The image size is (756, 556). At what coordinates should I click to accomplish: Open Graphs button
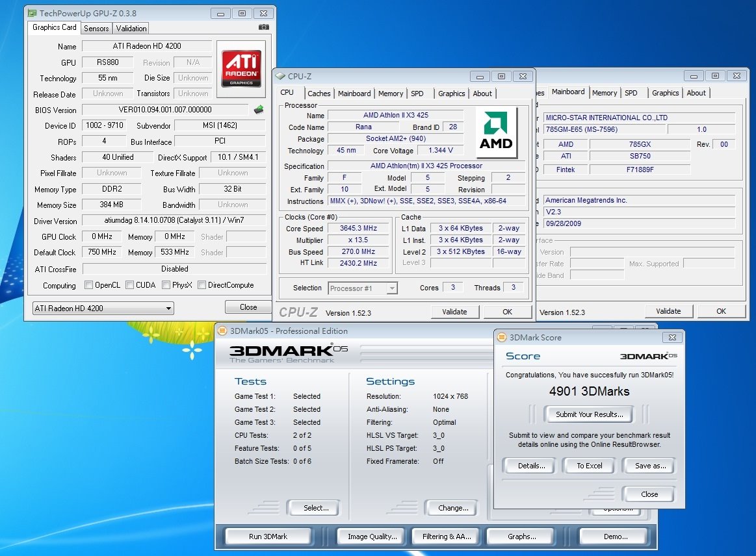[x=522, y=537]
